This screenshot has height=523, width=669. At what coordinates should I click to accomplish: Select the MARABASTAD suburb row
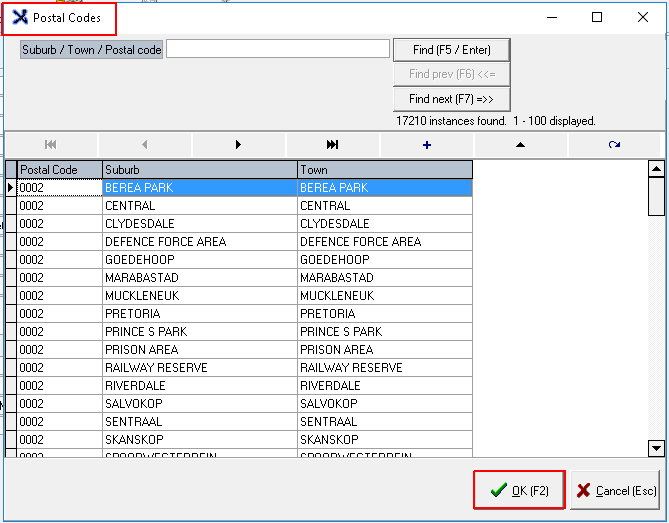(x=199, y=278)
